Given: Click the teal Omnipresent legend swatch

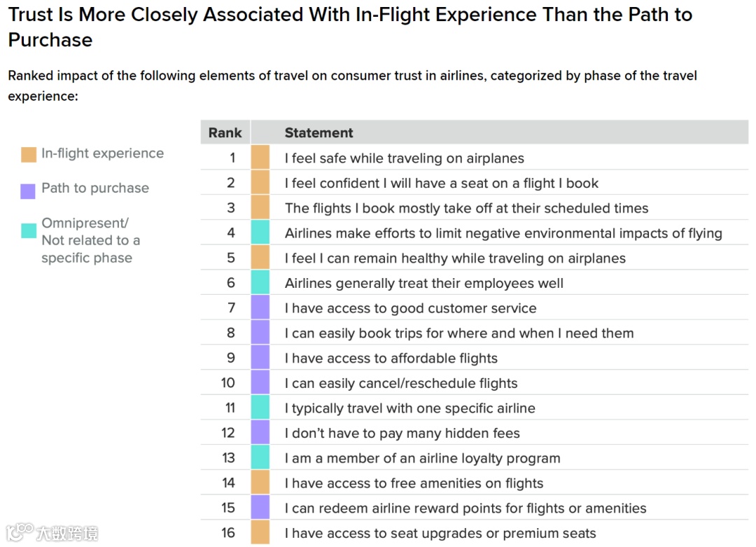Looking at the screenshot, I should coord(28,230).
